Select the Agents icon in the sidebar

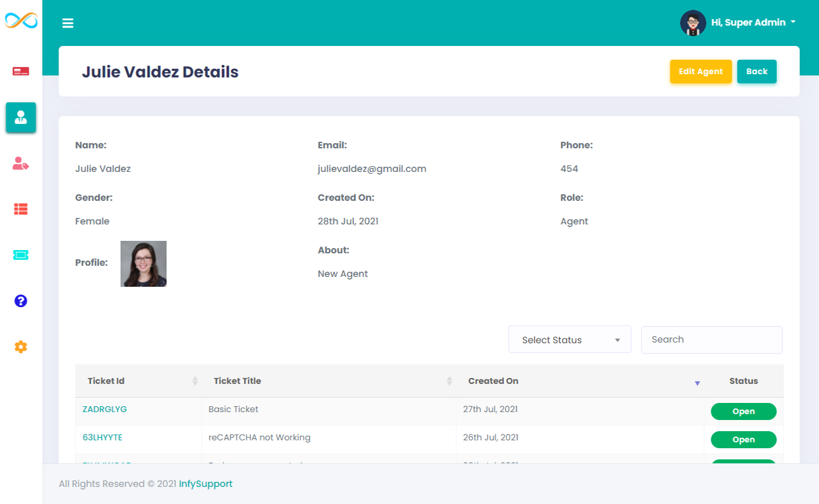click(x=20, y=117)
